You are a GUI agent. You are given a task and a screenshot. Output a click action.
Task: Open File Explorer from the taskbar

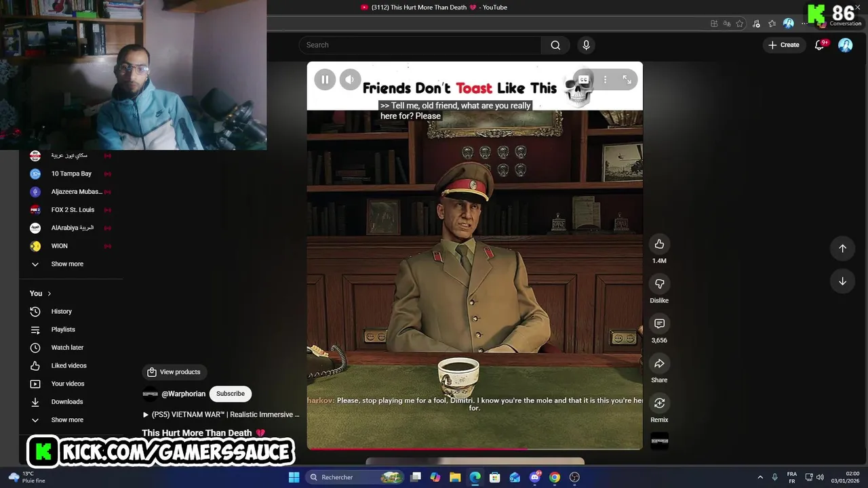pos(455,477)
